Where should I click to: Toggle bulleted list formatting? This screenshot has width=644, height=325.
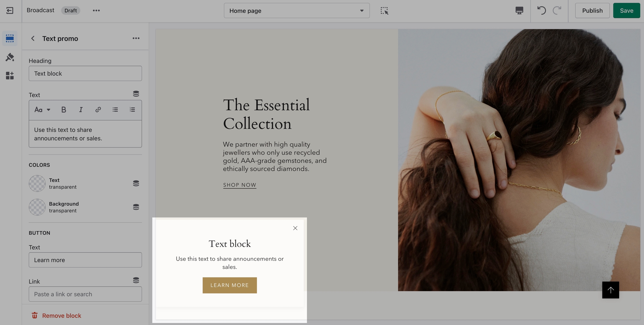click(x=115, y=110)
